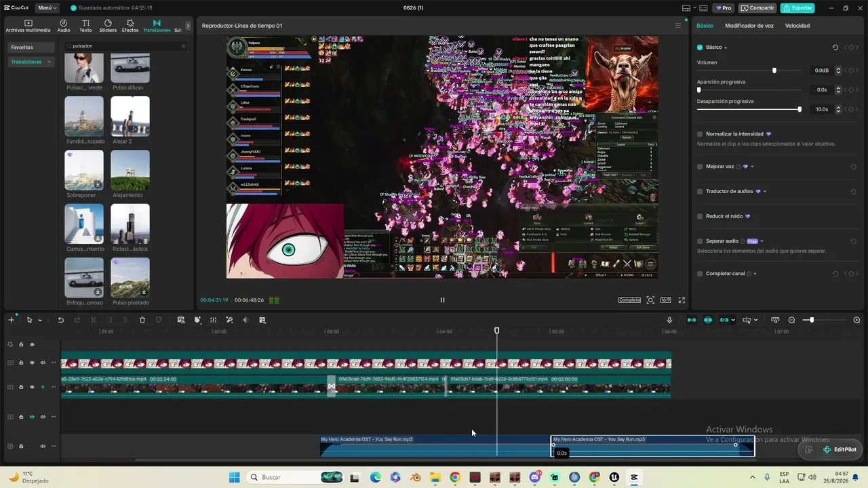The image size is (868, 488).
Task: Open the selection tool mode dropdown
Action: (x=40, y=320)
